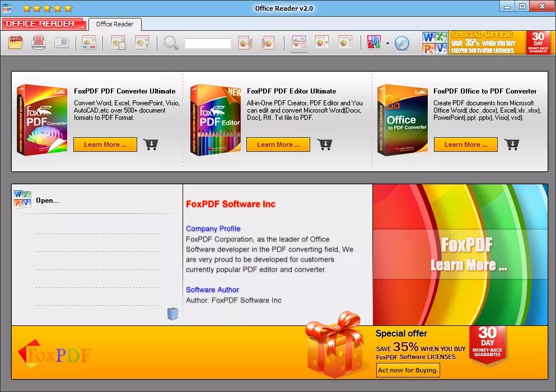Click the last single-page view icon

345,43
